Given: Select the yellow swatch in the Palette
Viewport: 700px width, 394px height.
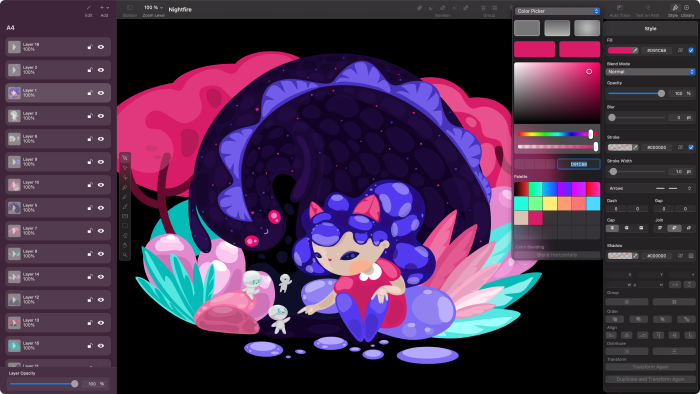Looking at the screenshot, I should click(550, 203).
